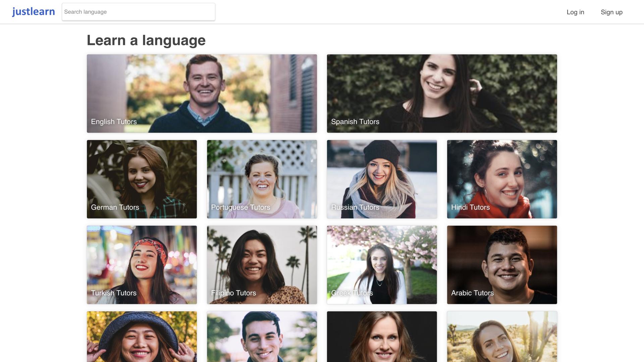Select the Arabic Tutors tile

(x=502, y=265)
